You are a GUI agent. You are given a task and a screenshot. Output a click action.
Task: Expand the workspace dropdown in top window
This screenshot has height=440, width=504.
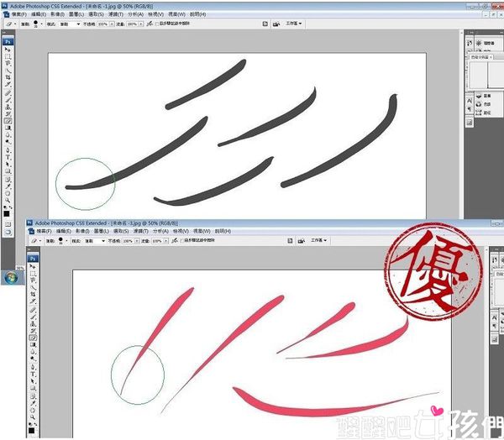tap(294, 24)
